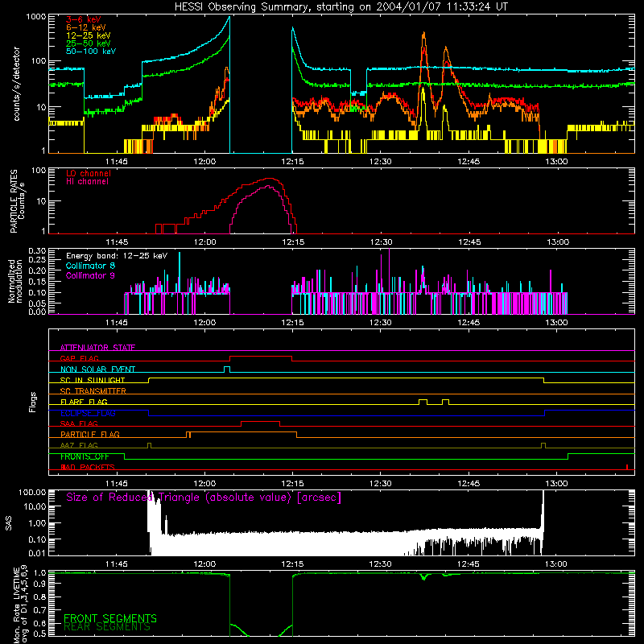Click the Normalized modulation axis label
This screenshot has width=644, height=644.
pos(14,281)
